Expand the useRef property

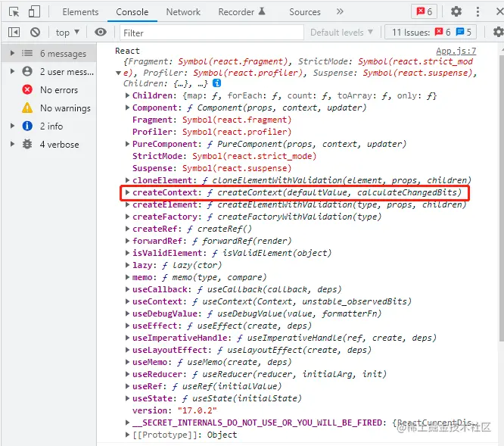pos(127,386)
